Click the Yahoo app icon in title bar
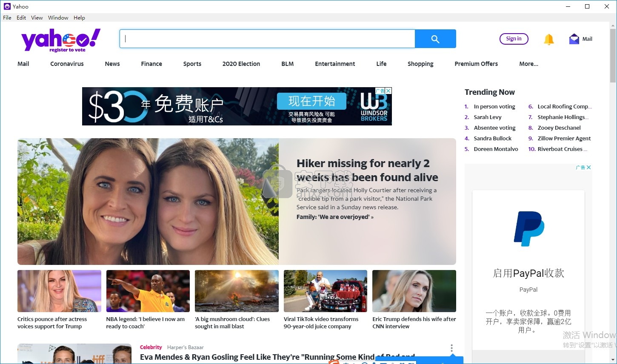This screenshot has height=364, width=617. (7, 6)
